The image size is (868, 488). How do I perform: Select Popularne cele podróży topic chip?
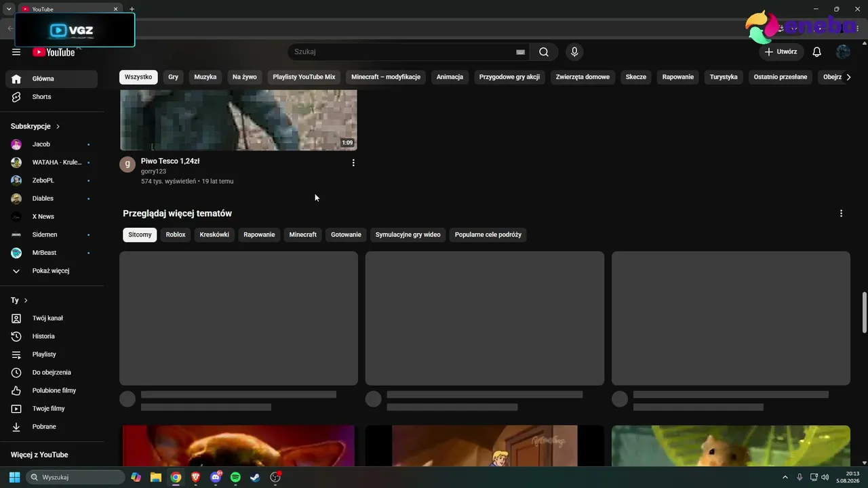(488, 235)
